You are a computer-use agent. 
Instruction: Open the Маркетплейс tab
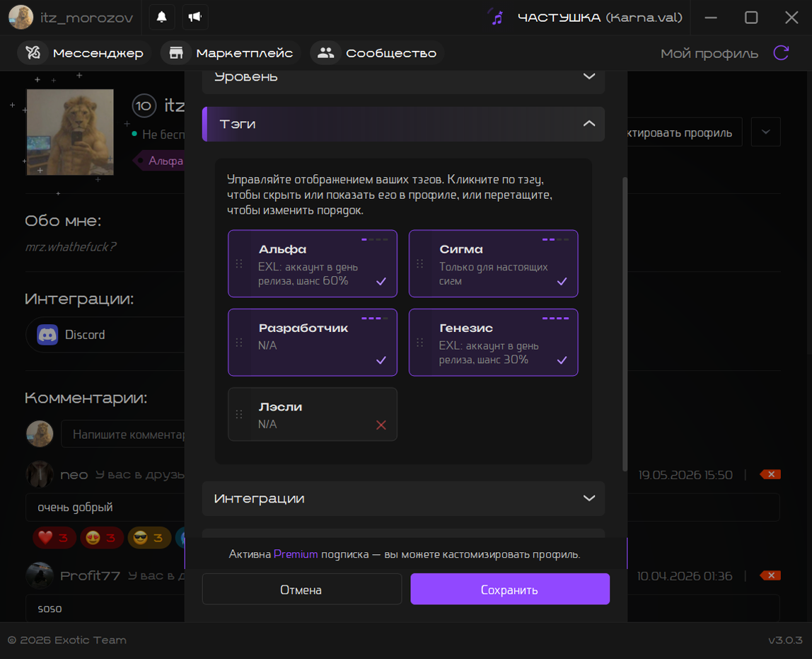pos(231,53)
